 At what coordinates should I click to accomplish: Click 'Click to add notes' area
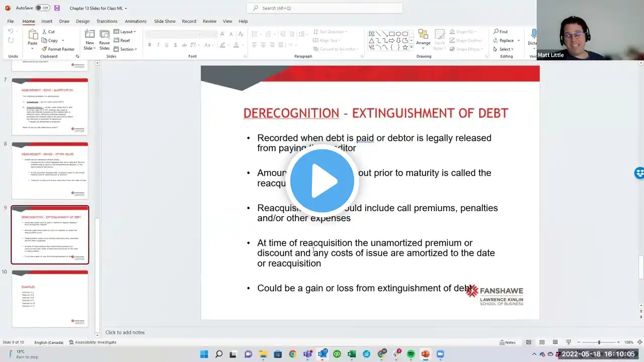125,332
